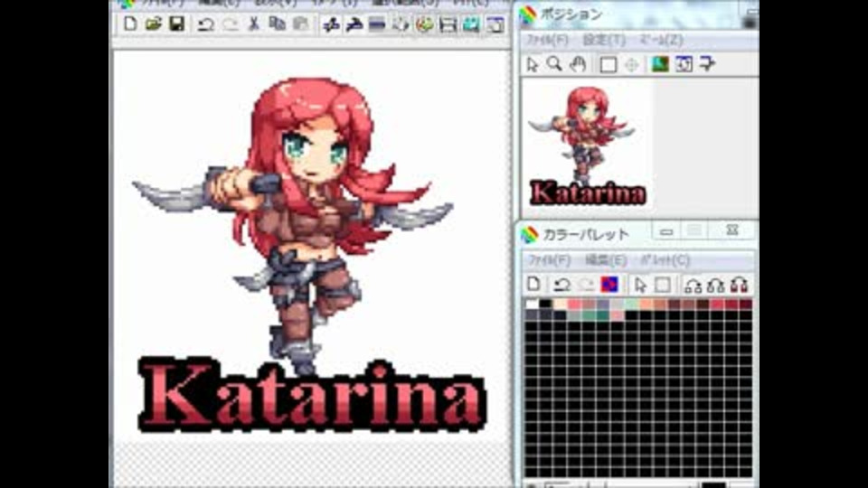This screenshot has width=868, height=488.
Task: Click the blue window icon in Position window
Action: [x=684, y=64]
